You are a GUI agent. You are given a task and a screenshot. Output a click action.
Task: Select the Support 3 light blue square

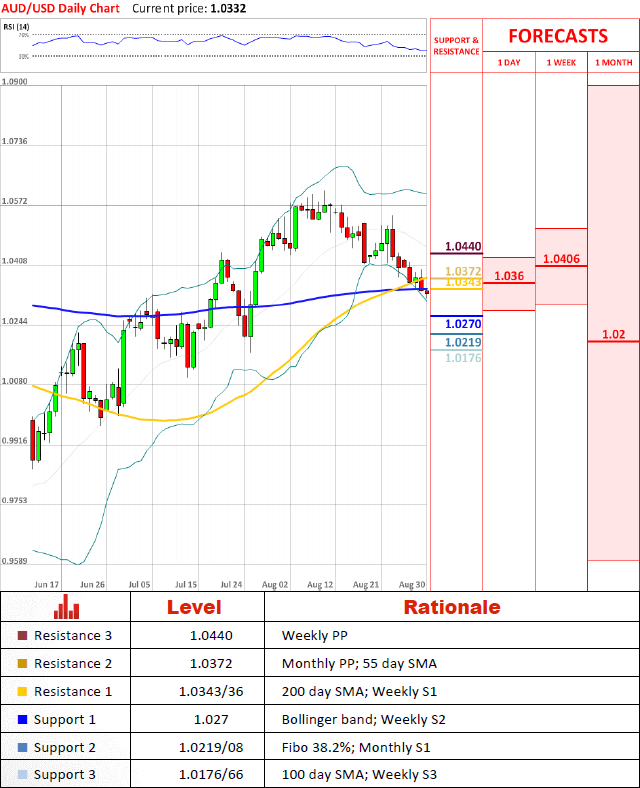point(23,775)
